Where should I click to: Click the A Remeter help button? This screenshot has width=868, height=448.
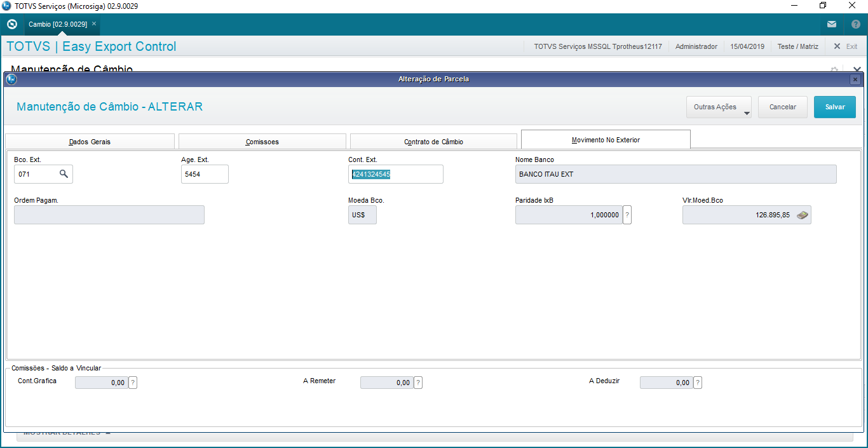click(x=418, y=383)
